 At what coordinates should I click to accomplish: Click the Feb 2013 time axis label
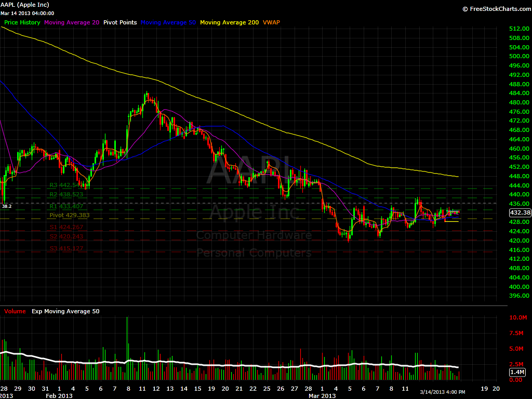coord(59,395)
